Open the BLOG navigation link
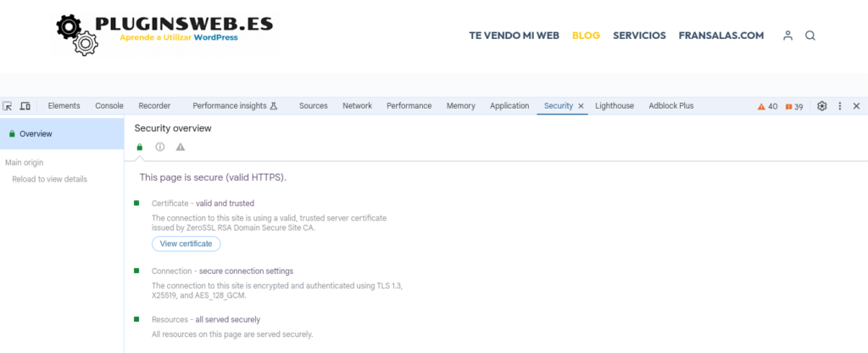Image resolution: width=868 pixels, height=353 pixels. coord(587,36)
